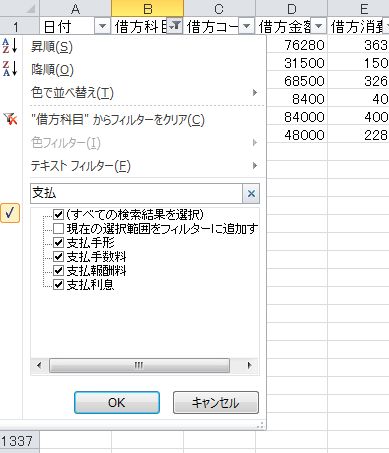This screenshot has width=389, height=453.
Task: Click column E cell containing 326
Action: tap(358, 81)
